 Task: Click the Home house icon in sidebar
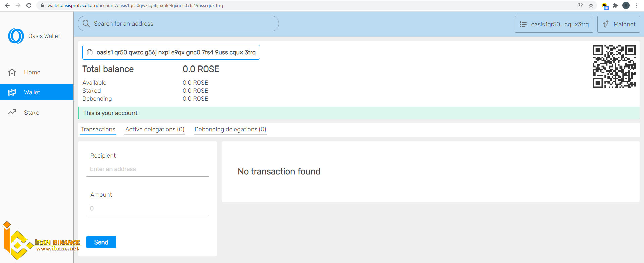pos(12,72)
